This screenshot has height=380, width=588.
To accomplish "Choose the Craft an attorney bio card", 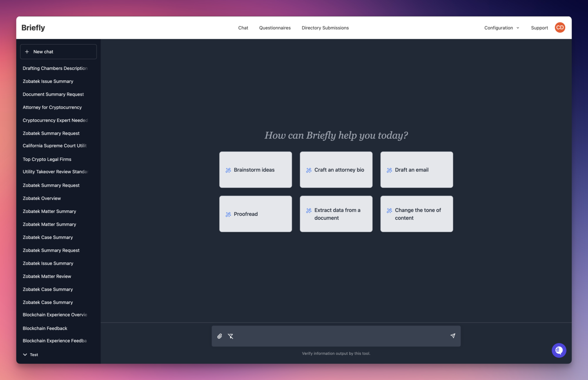I will [336, 170].
